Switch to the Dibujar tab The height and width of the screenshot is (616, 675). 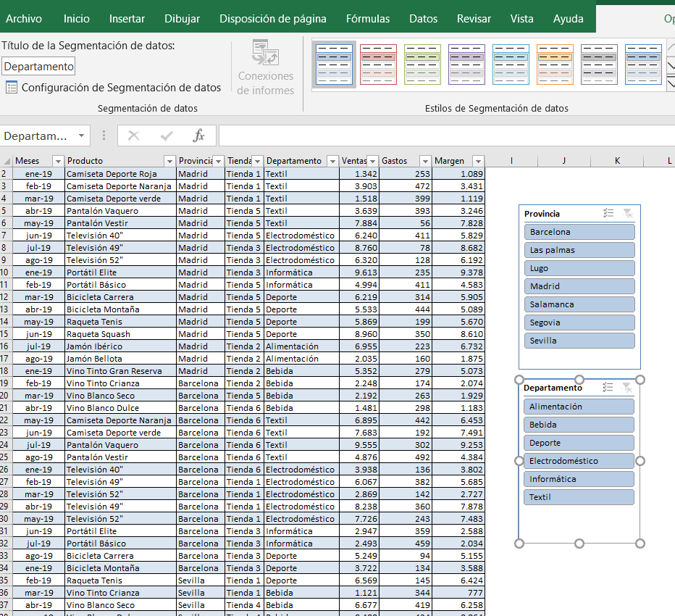coord(182,19)
